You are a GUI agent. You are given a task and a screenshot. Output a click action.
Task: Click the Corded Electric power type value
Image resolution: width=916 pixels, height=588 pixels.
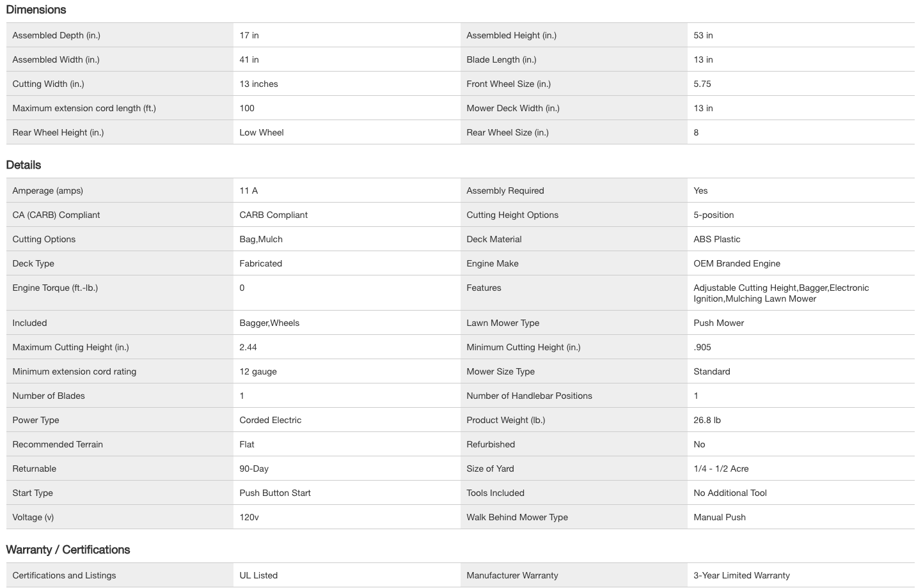(270, 420)
